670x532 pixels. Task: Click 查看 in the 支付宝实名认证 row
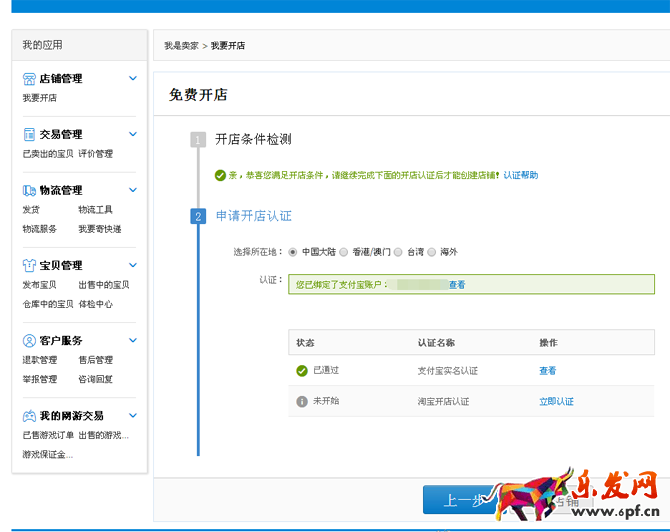[x=547, y=371]
